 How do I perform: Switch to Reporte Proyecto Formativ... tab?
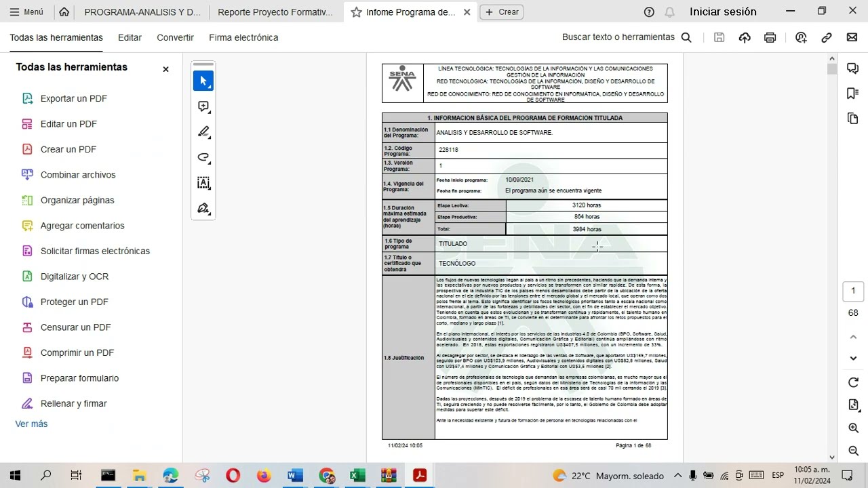275,12
